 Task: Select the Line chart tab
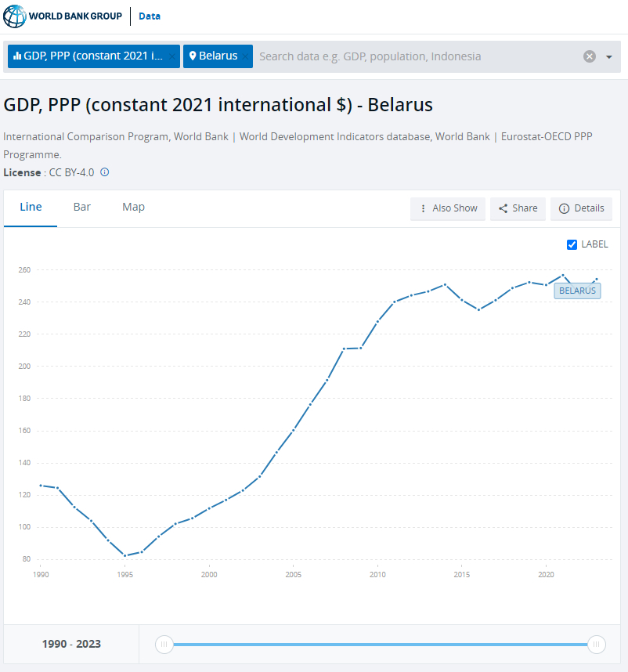coord(31,208)
